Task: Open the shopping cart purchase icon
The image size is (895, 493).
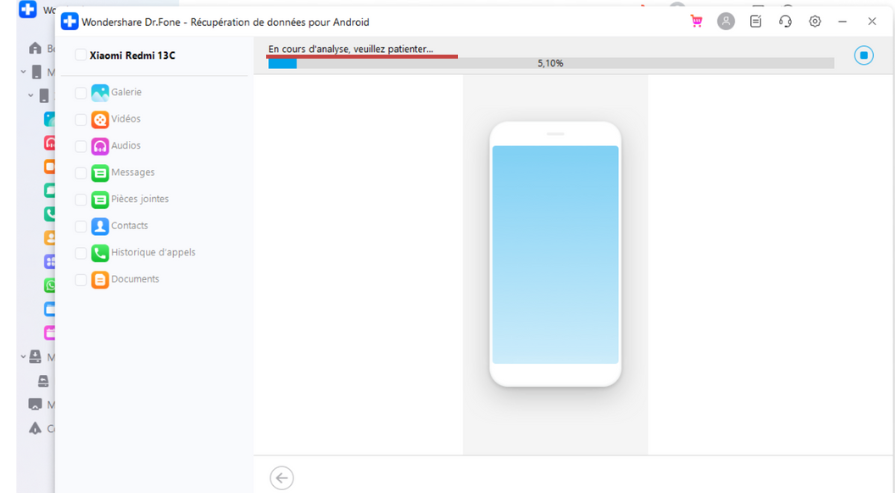Action: [696, 22]
